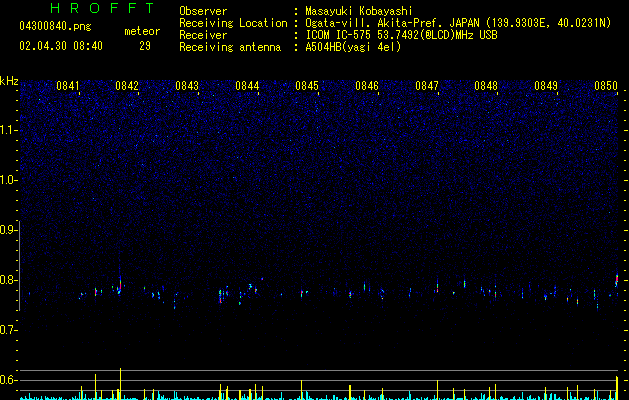Viewport: 629px width, 400px height.
Task: Click the meteor count value 29
Action: 145,46
